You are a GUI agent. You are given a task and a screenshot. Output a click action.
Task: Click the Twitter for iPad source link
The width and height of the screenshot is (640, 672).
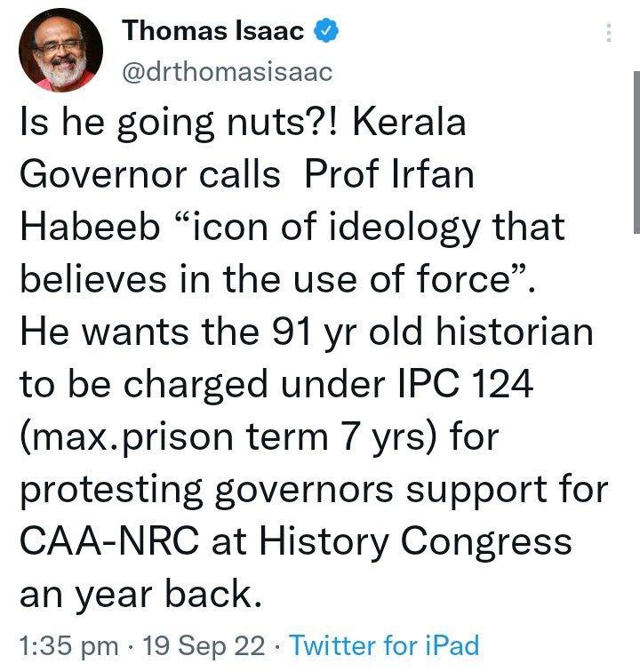[384, 644]
